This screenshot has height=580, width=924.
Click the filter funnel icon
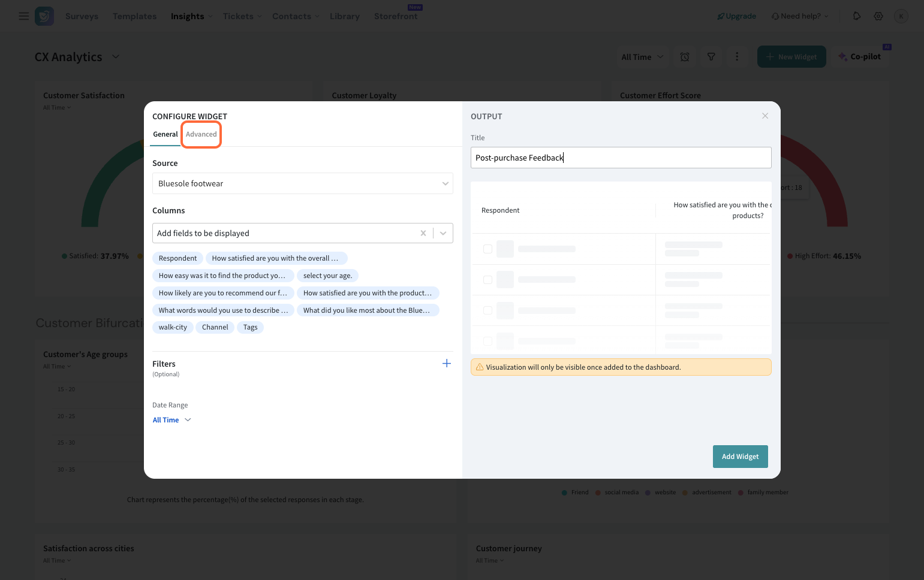(711, 57)
